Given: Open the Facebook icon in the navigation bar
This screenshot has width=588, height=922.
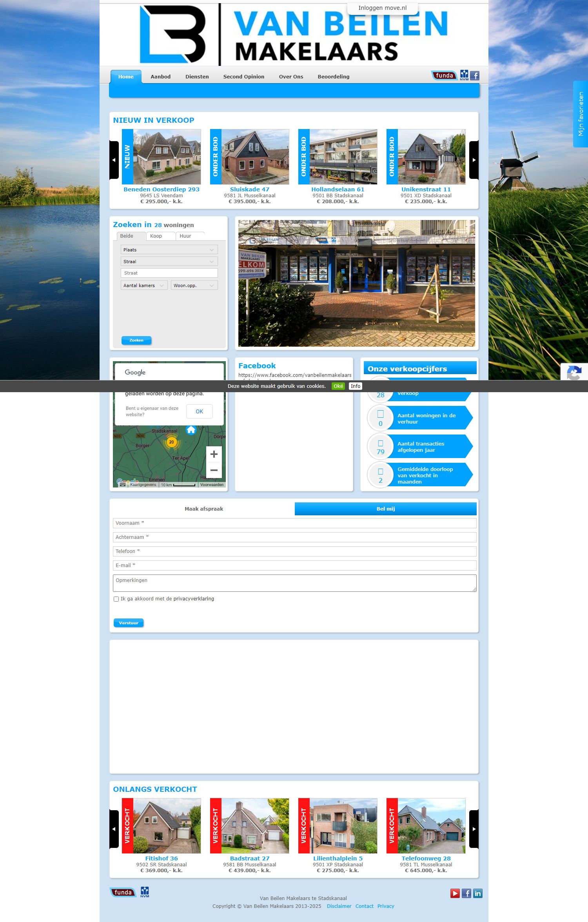Looking at the screenshot, I should point(475,76).
